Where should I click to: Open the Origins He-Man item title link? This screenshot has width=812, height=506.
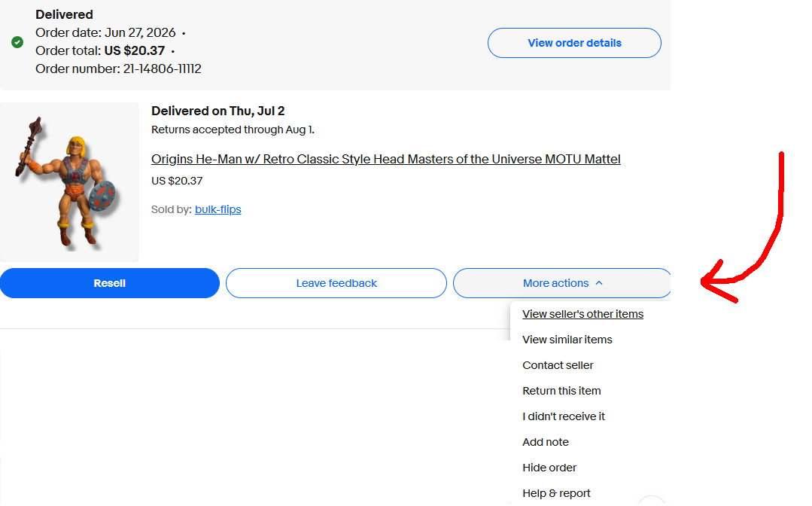tap(386, 159)
